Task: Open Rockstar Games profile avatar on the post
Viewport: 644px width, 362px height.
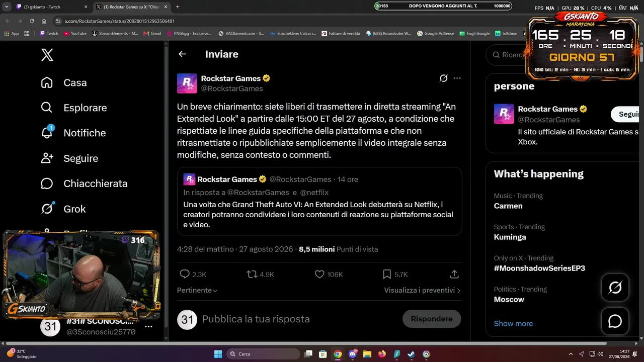Action: (187, 83)
